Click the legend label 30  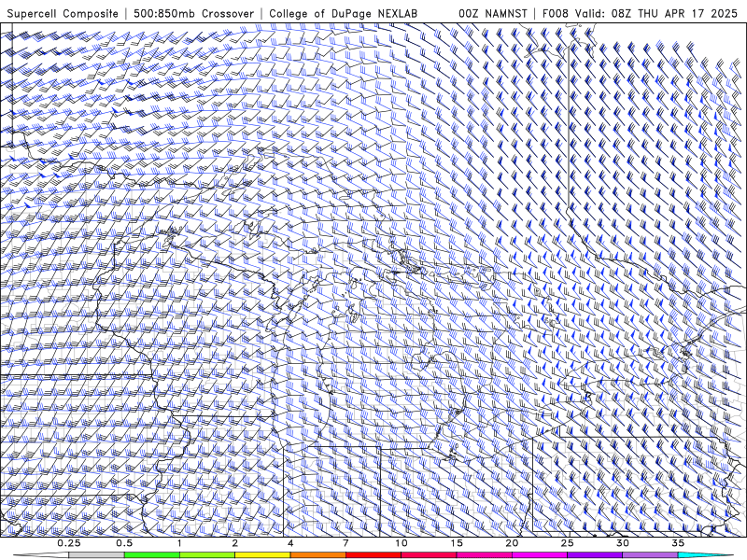click(x=623, y=543)
